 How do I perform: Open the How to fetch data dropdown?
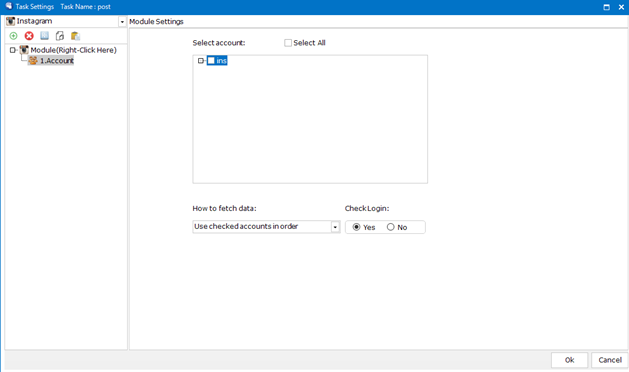click(x=335, y=227)
